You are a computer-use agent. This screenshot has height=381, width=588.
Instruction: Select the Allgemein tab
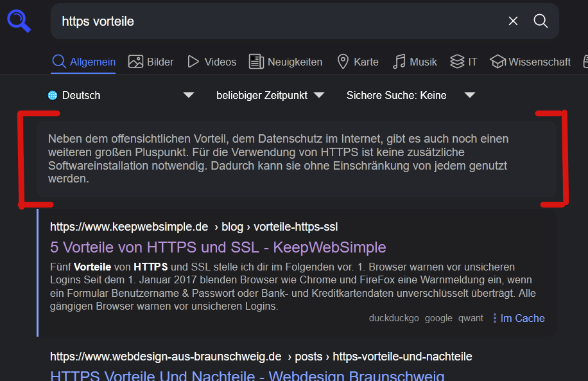pos(83,62)
